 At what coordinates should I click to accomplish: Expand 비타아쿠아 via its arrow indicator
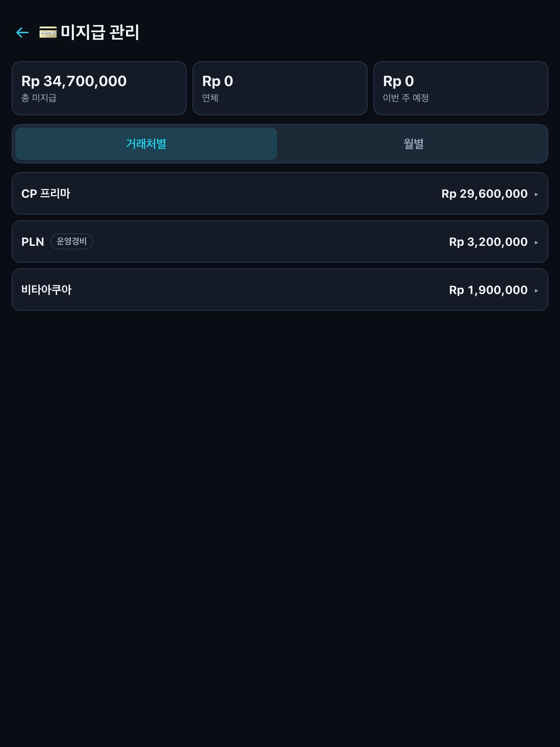(x=536, y=290)
